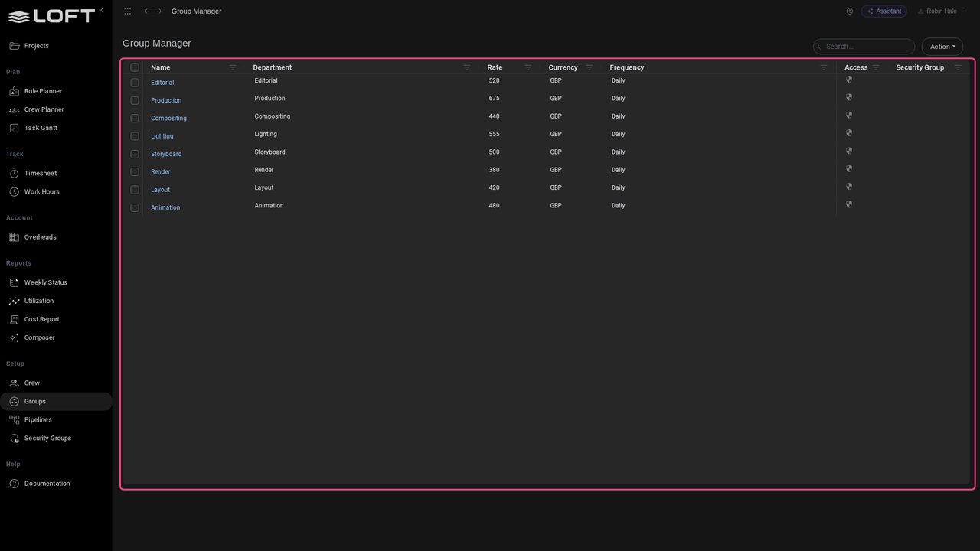Collapse the sidebar with the chevron icon
This screenshot has height=551, width=980.
point(102,11)
